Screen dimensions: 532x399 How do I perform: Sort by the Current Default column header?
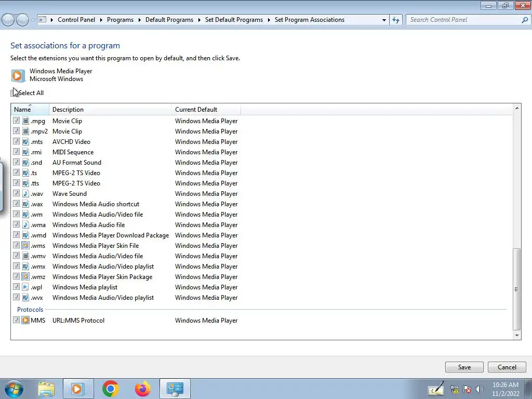tap(206, 110)
